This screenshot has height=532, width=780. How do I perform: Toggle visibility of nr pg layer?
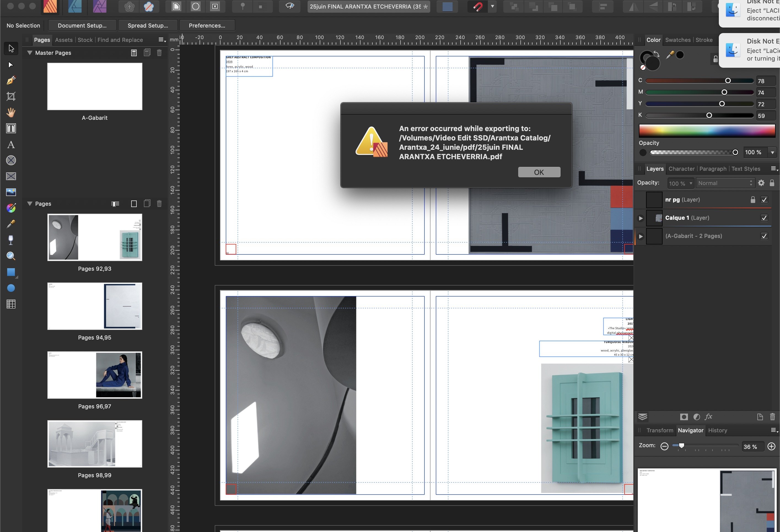click(x=764, y=199)
